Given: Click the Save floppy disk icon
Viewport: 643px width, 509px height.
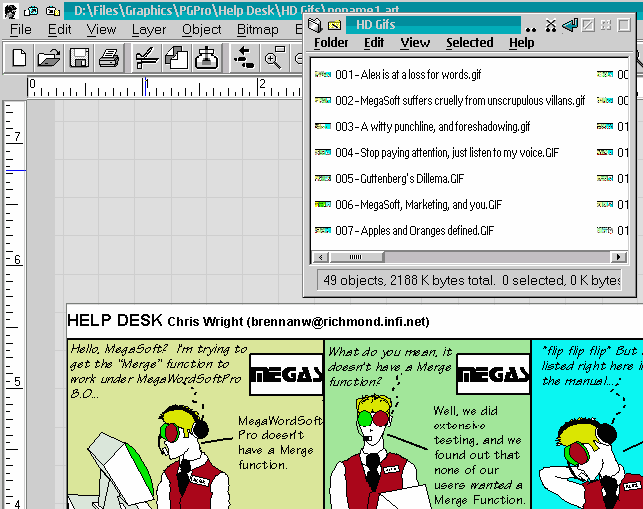Looking at the screenshot, I should click(79, 58).
